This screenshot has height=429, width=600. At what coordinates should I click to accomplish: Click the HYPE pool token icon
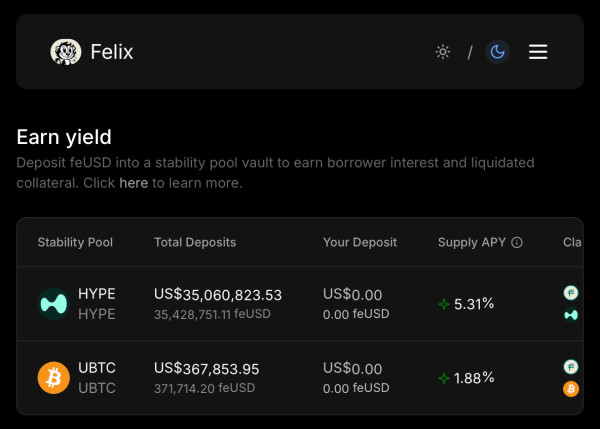click(x=54, y=304)
